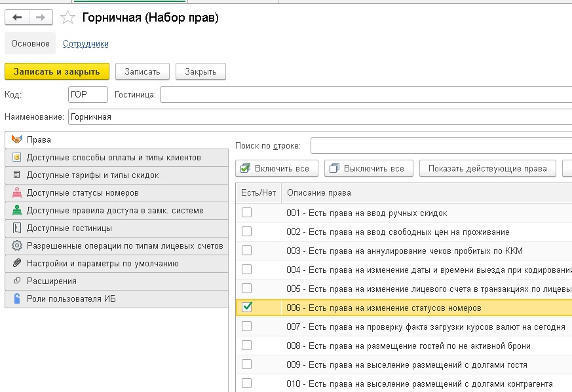
Task: Uncheck right 006 изменение статусов номеров
Action: (247, 308)
